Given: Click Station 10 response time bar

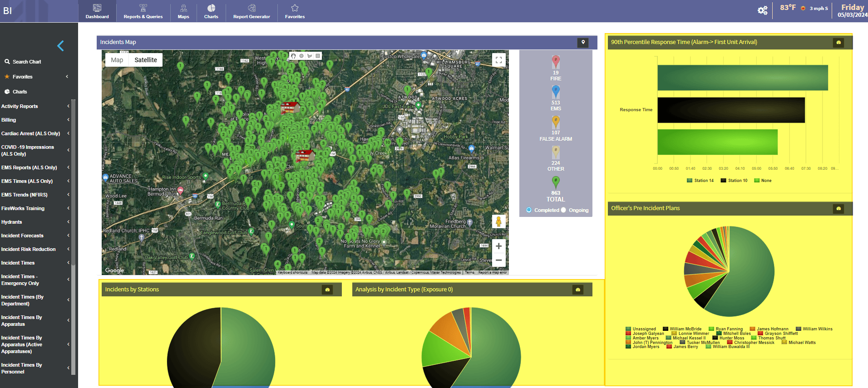Looking at the screenshot, I should pyautogui.click(x=731, y=110).
